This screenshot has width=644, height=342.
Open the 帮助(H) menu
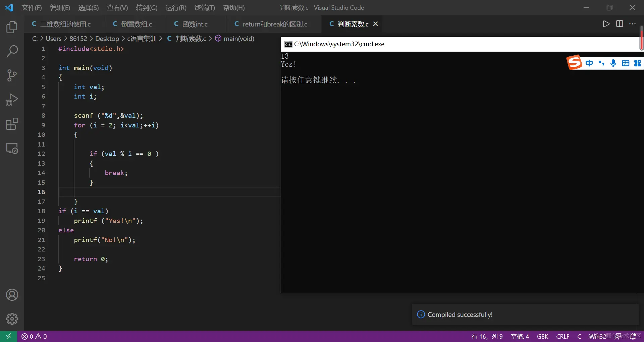234,7
